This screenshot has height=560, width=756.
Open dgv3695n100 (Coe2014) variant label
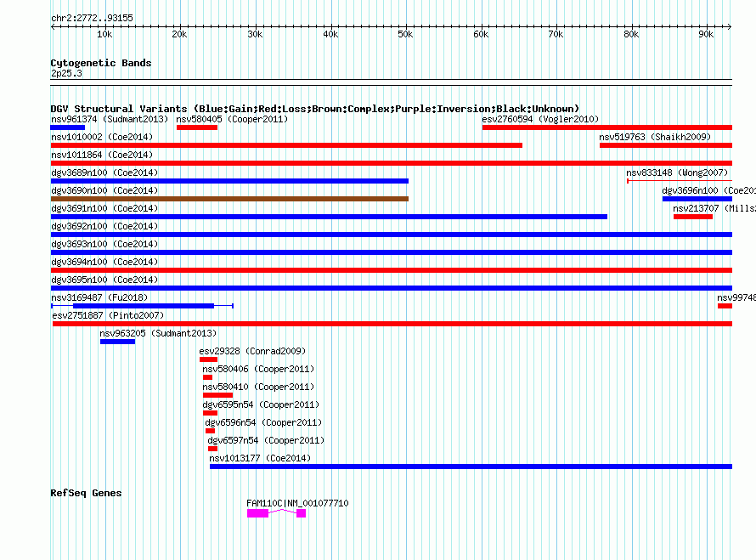point(104,280)
